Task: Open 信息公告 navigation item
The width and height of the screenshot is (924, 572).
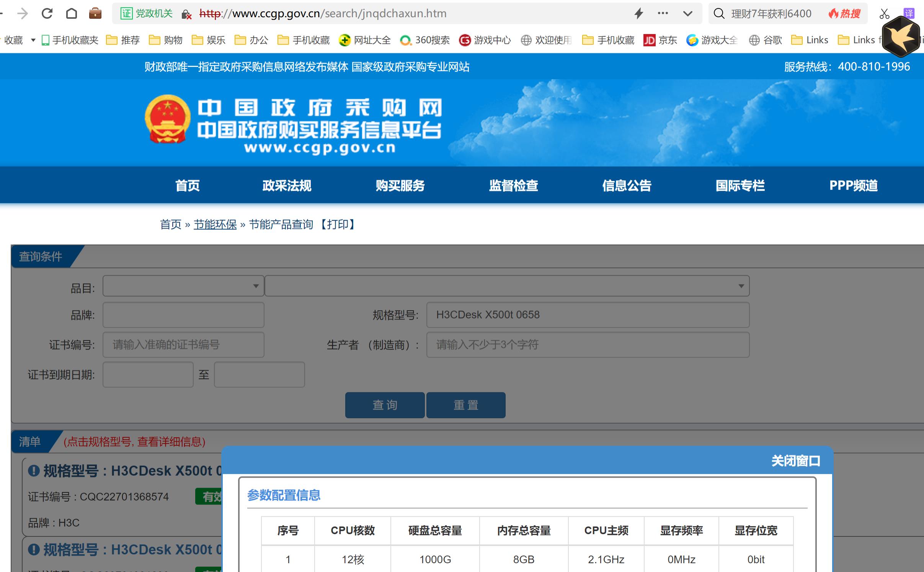Action: [x=627, y=185]
